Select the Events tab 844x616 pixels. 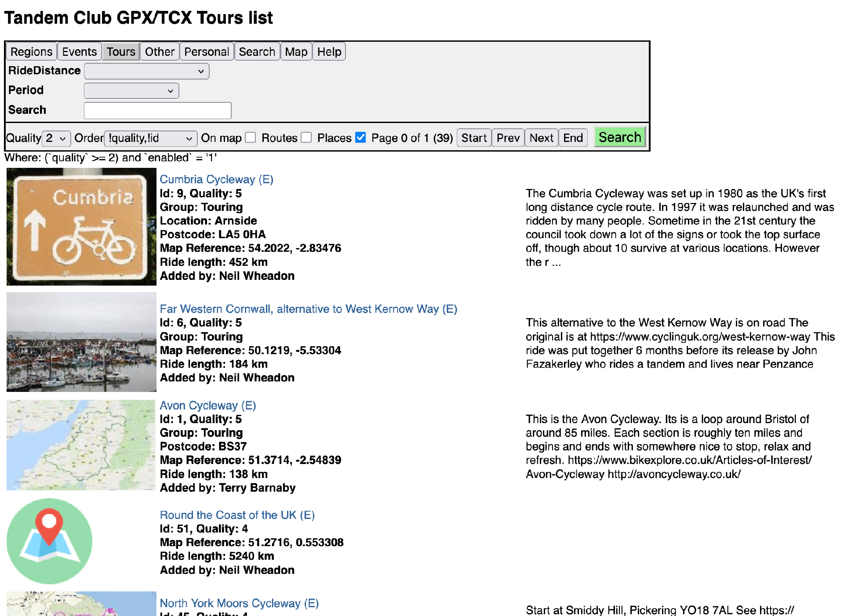[x=79, y=52]
